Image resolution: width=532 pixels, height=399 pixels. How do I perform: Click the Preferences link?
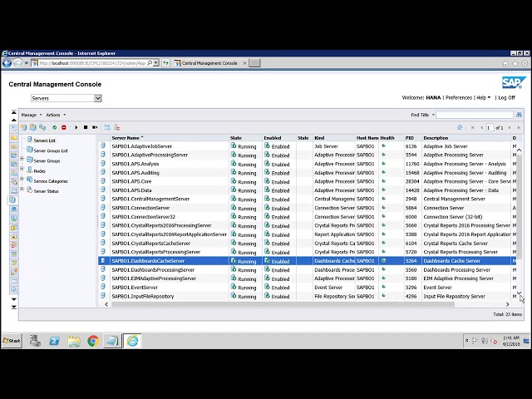[459, 98]
